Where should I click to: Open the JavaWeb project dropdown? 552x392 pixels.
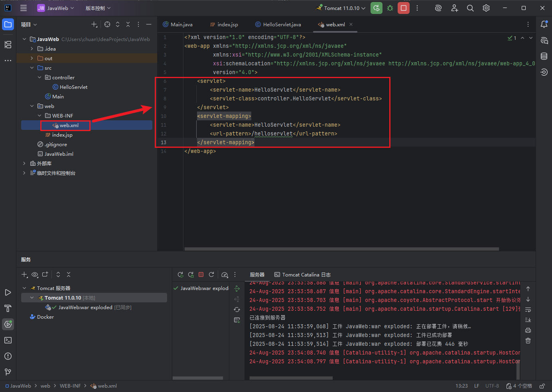[x=56, y=8]
